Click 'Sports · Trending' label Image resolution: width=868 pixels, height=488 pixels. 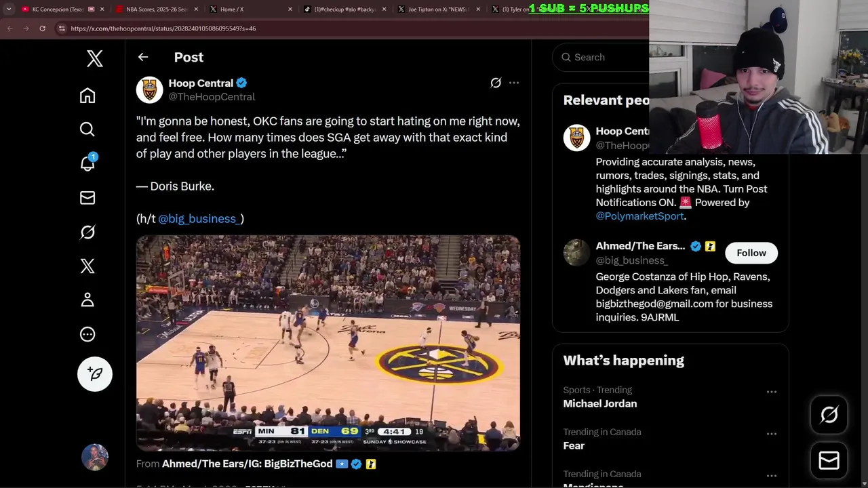click(597, 390)
